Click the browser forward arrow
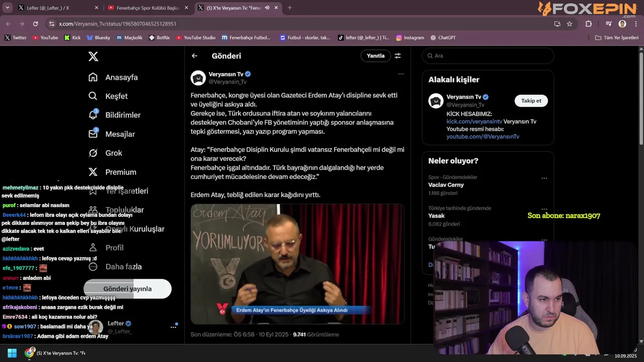The image size is (644, 362). pyautogui.click(x=22, y=24)
